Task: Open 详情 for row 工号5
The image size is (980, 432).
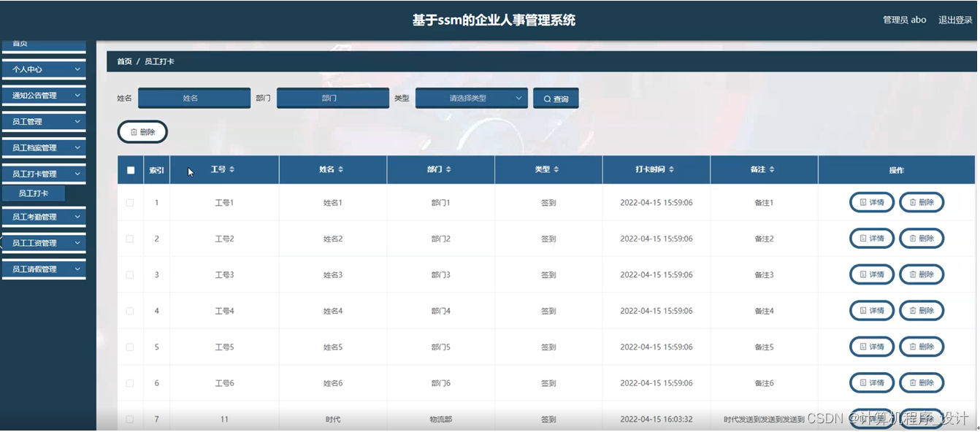Action: 872,347
